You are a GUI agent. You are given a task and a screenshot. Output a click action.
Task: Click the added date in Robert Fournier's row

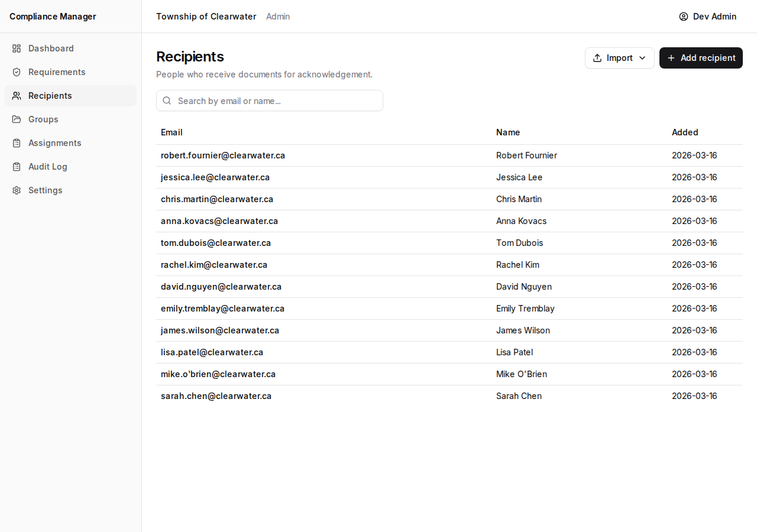tap(694, 155)
